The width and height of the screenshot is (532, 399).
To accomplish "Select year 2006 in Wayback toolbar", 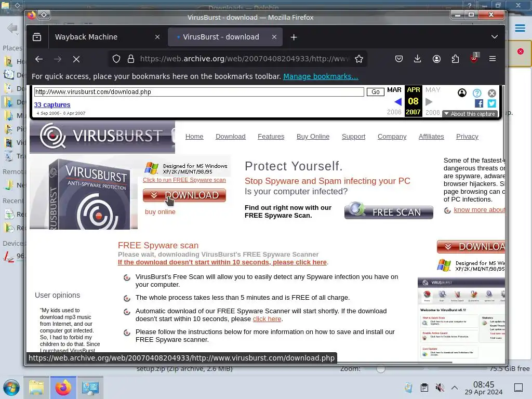I will 394,112.
